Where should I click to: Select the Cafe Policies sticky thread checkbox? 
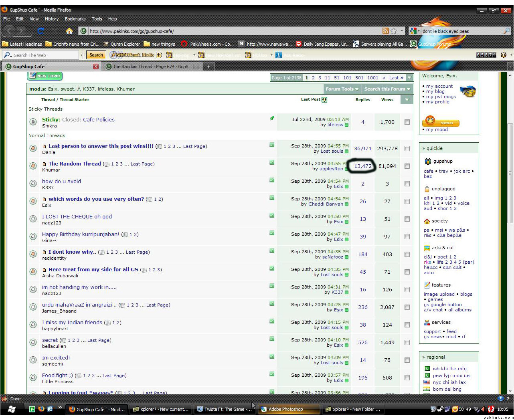coord(407,122)
